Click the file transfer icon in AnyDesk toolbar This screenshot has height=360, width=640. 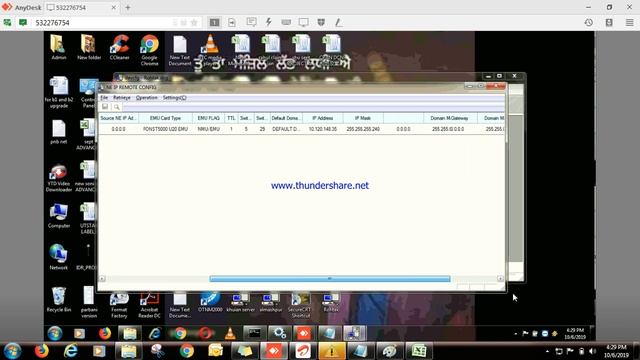pos(232,22)
